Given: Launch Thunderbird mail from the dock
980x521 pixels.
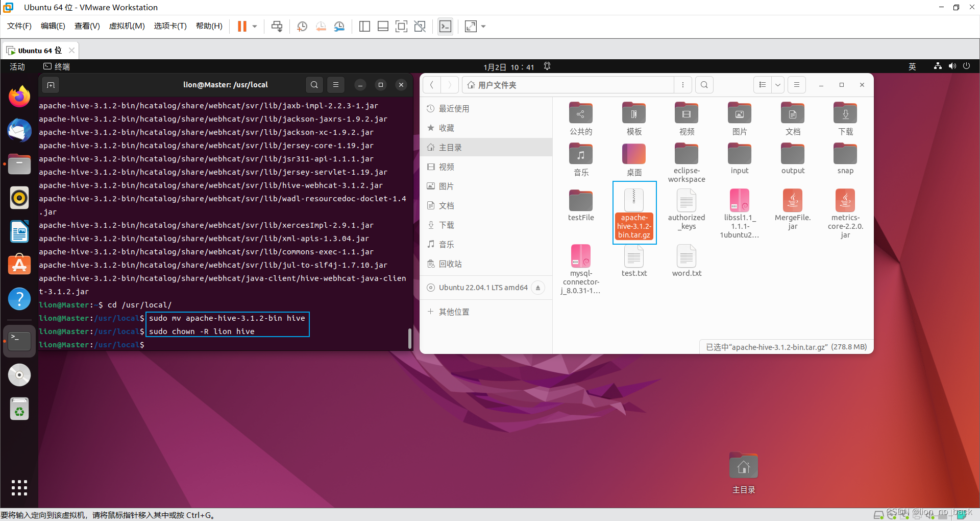Looking at the screenshot, I should 19,130.
